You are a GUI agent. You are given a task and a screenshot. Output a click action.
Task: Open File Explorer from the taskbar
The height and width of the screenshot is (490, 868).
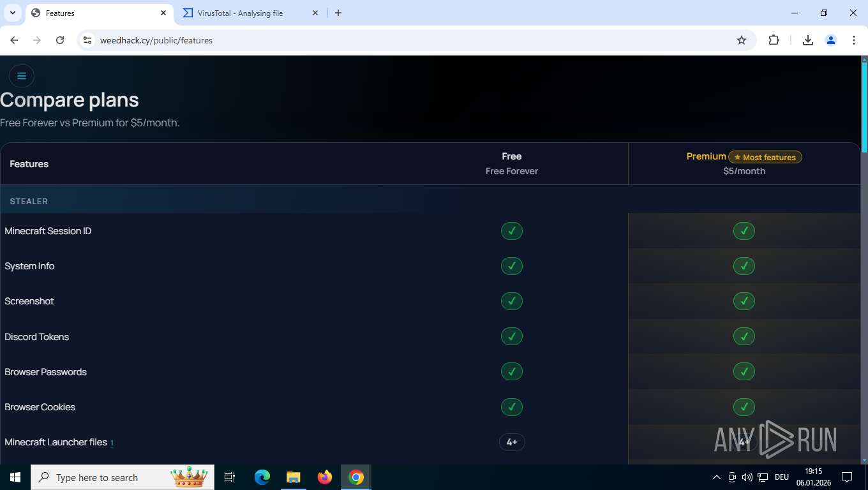coord(293,477)
